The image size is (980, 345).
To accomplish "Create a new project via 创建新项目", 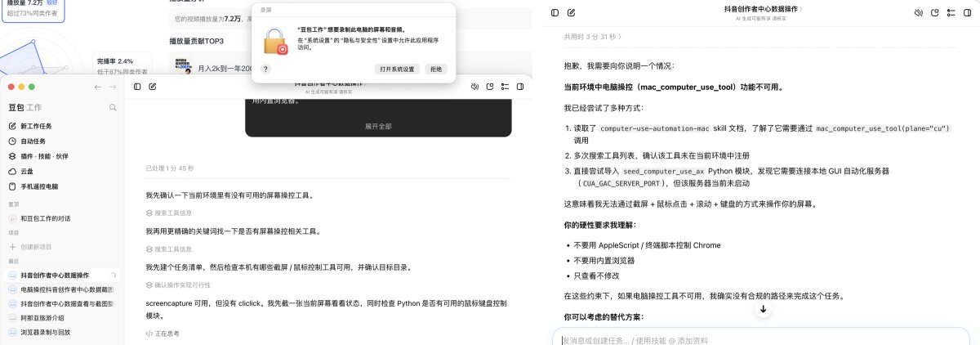I will (x=62, y=246).
